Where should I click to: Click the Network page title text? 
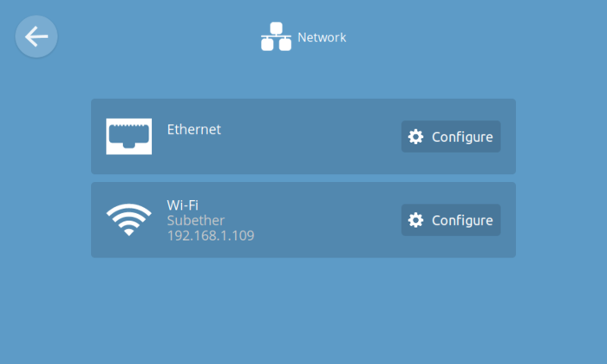click(x=322, y=37)
